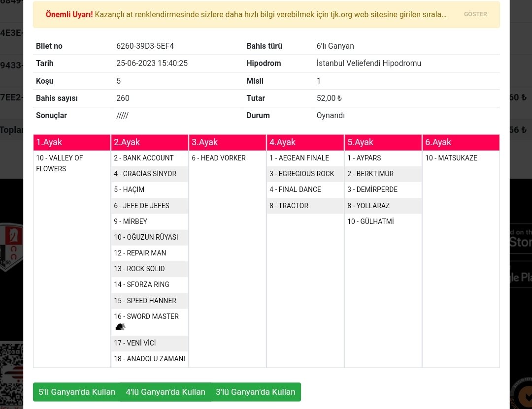Screen dimensions: 532x409
Task: Click 12 - REPAIR MAN entry
Action: click(140, 253)
